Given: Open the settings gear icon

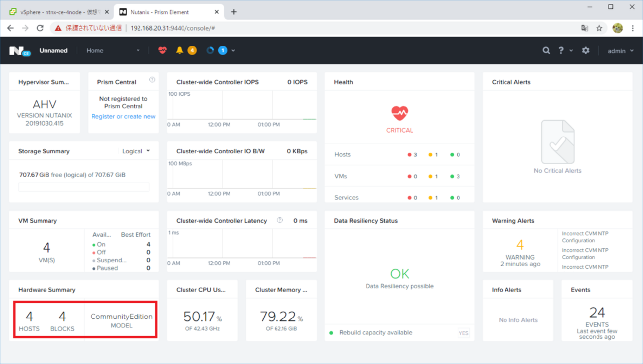Looking at the screenshot, I should pos(585,50).
